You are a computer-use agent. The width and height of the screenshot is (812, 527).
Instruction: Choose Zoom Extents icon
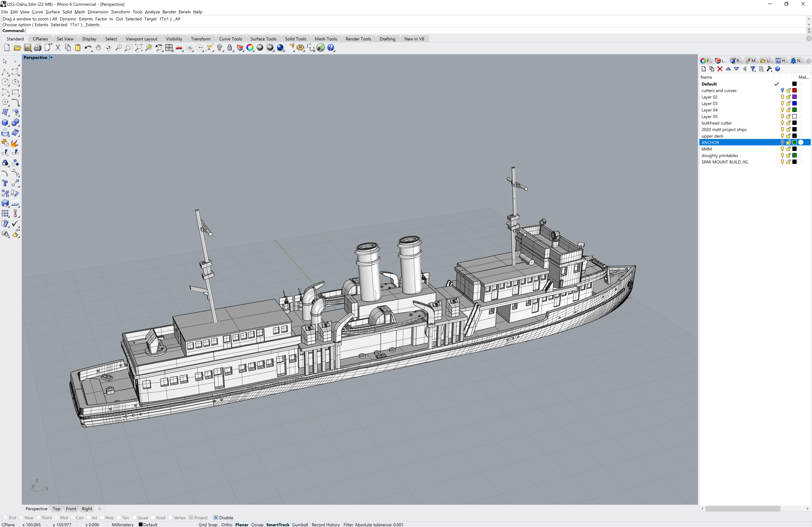tap(138, 48)
